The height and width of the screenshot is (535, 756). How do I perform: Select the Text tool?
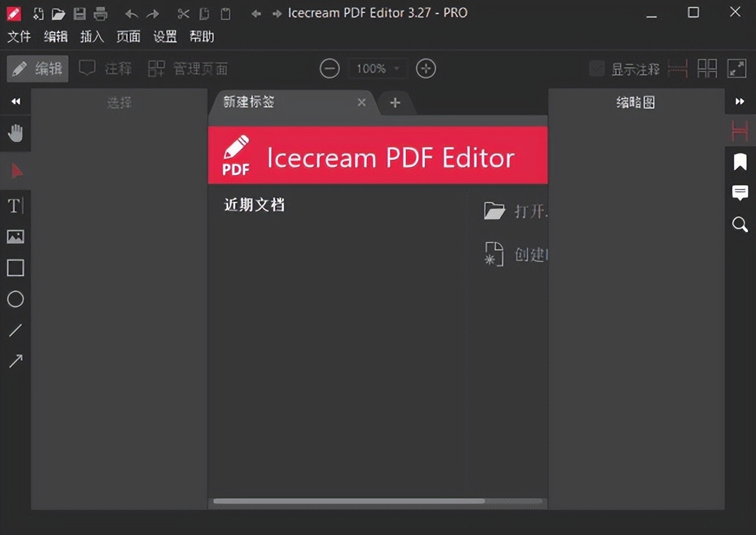15,206
